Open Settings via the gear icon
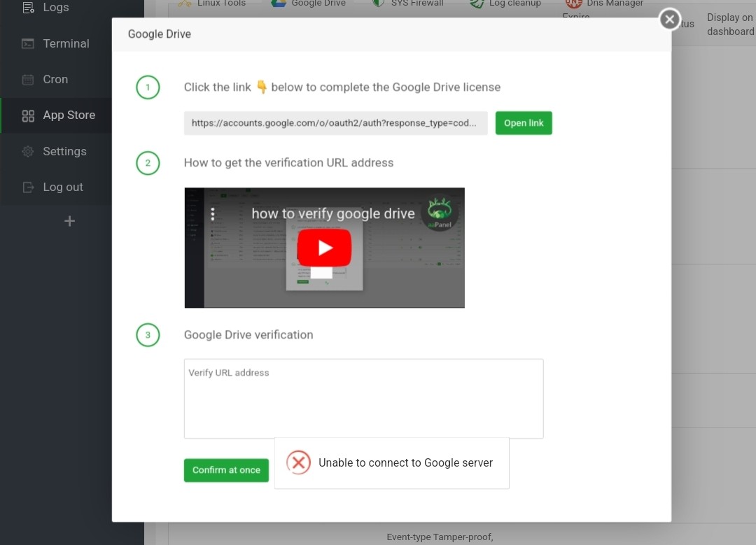 [x=28, y=151]
